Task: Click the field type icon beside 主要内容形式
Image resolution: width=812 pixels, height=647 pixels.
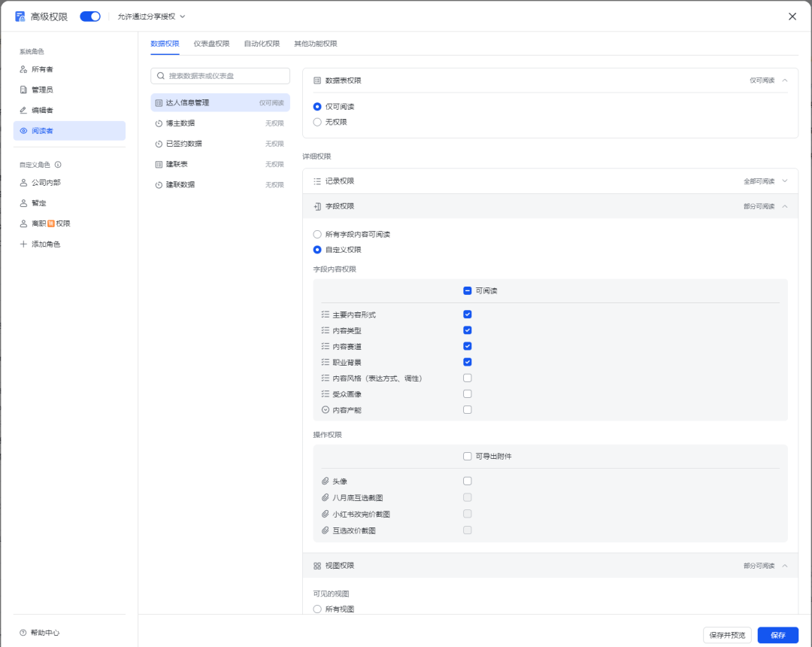Action: click(x=326, y=314)
